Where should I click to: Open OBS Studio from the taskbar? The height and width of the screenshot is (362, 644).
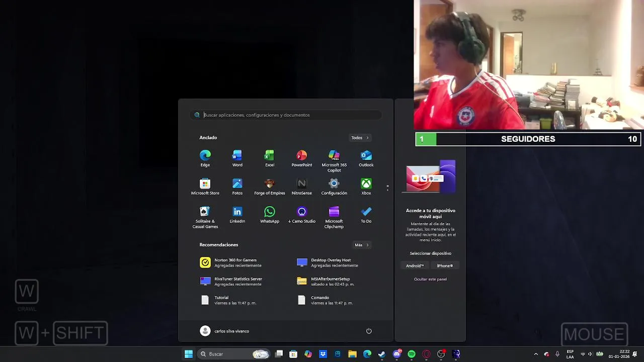pos(441,354)
